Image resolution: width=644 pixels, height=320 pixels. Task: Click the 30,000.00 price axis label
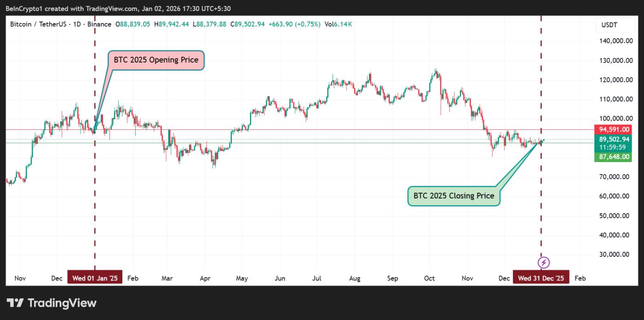pyautogui.click(x=614, y=254)
